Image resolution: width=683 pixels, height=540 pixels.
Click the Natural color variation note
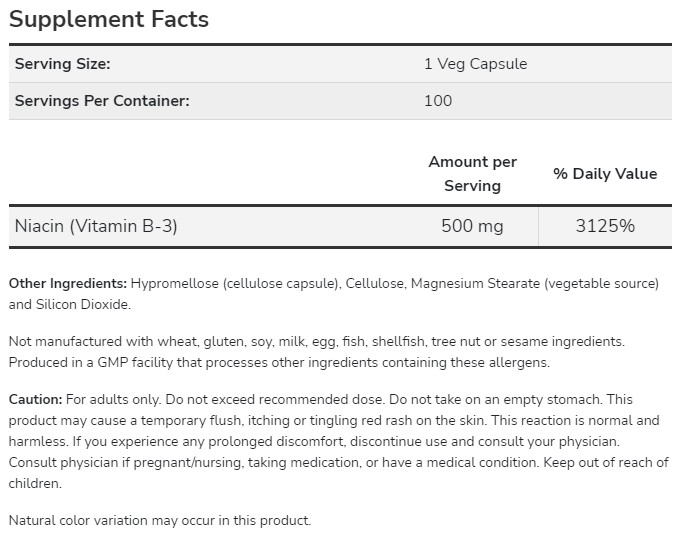tap(160, 520)
